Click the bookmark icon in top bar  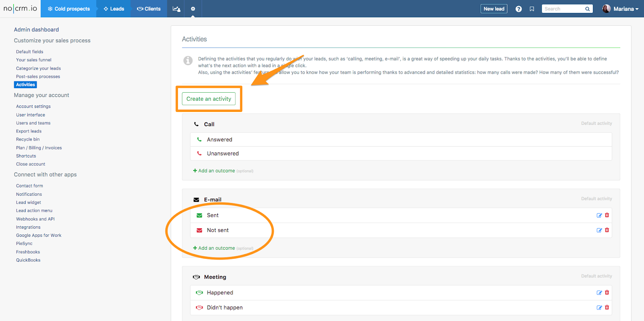click(532, 9)
